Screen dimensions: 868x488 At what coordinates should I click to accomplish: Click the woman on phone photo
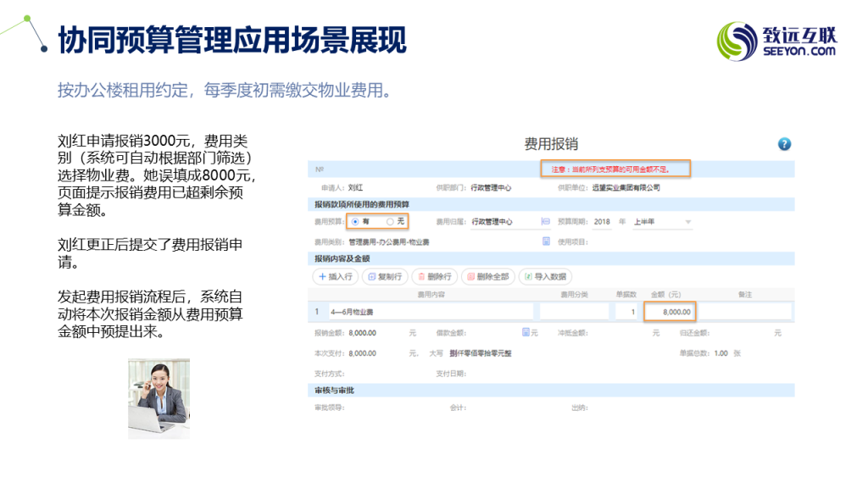[159, 398]
